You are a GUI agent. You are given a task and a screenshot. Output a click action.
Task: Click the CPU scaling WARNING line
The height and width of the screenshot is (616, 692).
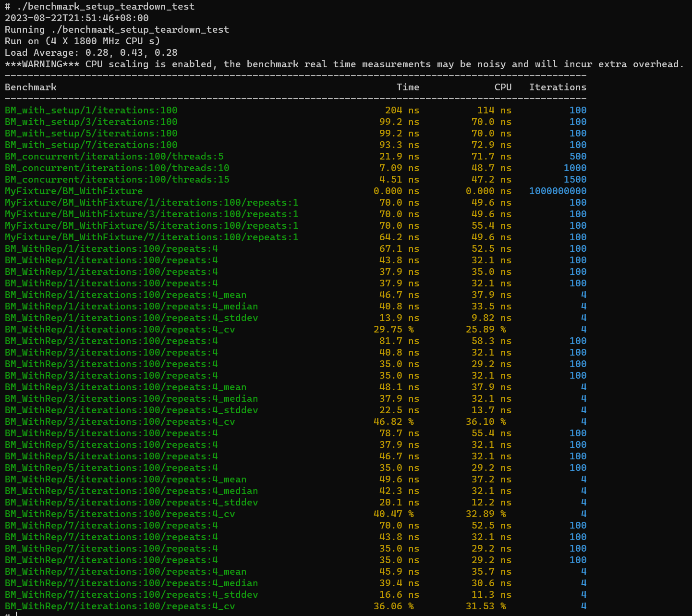[x=344, y=64]
